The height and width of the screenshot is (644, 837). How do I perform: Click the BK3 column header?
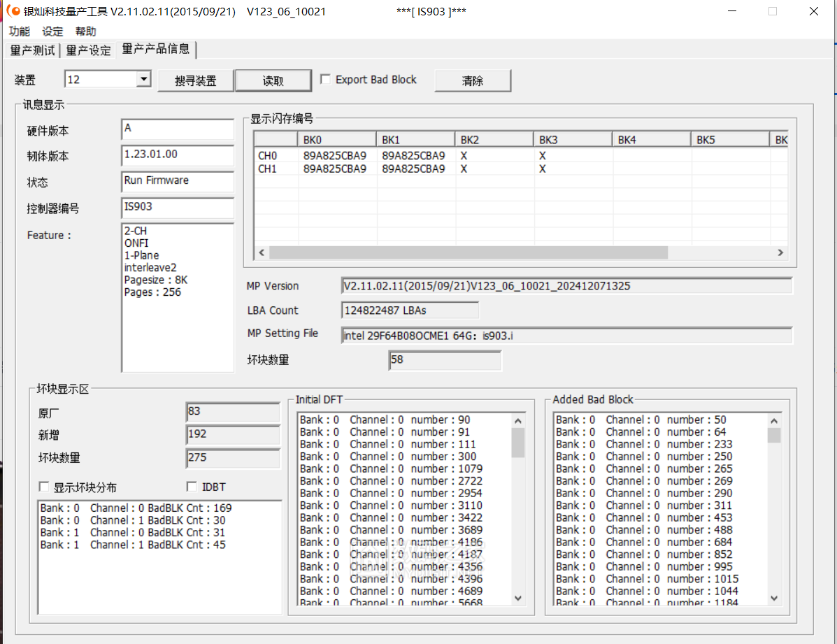[x=573, y=140]
